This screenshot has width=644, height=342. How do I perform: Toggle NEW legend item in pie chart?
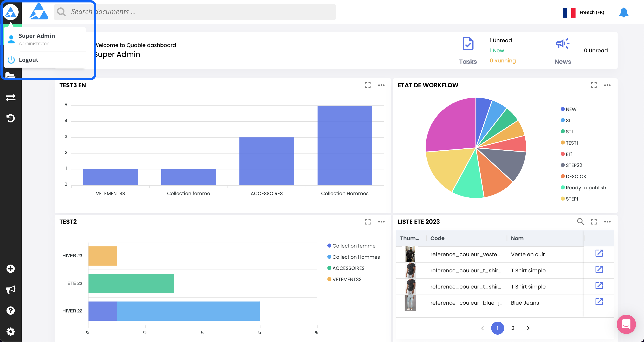571,109
